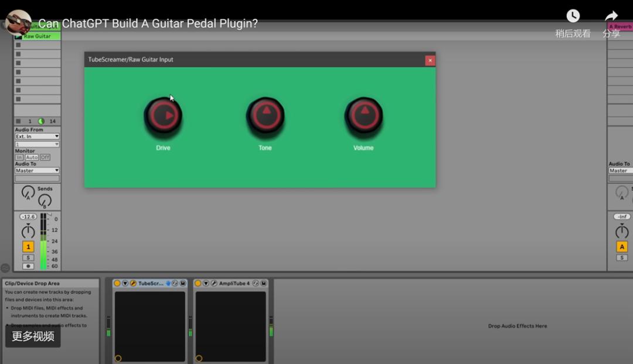Solo the Raw Guitar track with S button

pos(28,257)
